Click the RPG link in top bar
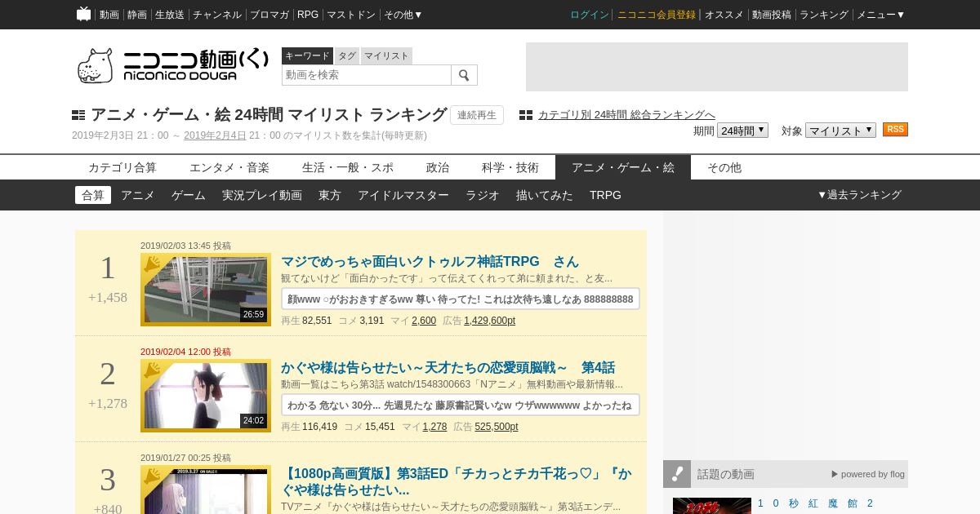Viewport: 980px width, 514px height. tap(308, 15)
